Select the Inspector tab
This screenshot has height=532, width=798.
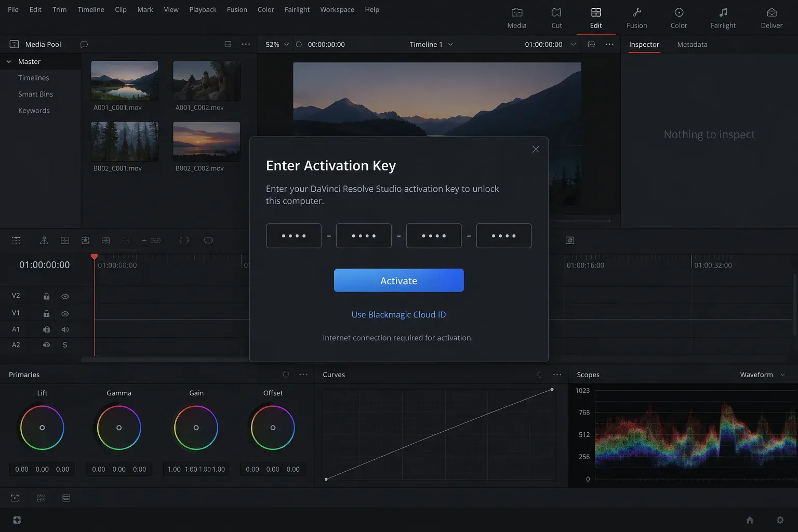tap(644, 44)
